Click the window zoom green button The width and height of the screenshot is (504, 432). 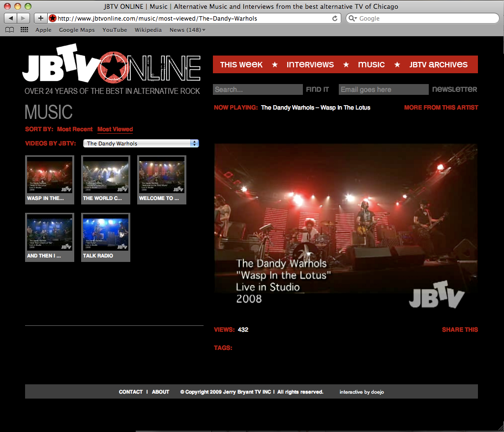coord(28,6)
